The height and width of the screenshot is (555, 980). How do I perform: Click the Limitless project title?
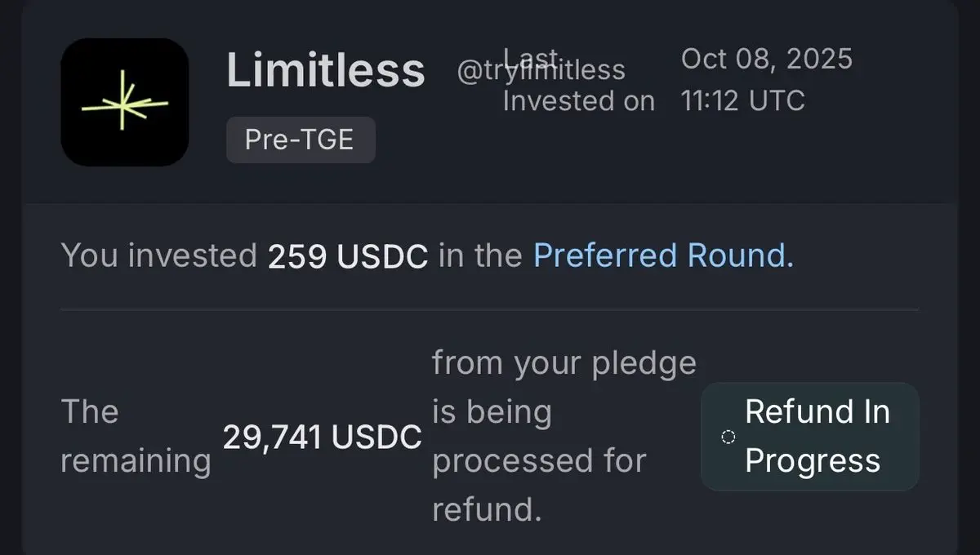click(325, 70)
